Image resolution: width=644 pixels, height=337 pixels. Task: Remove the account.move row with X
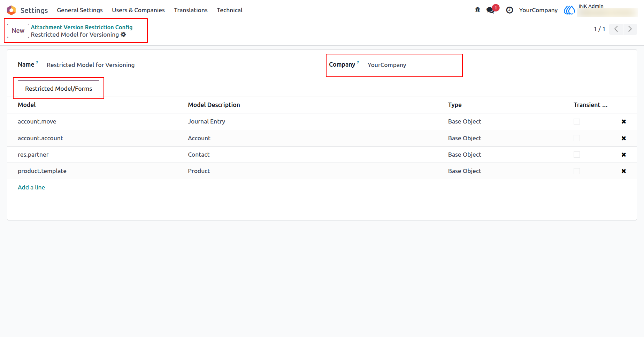click(x=624, y=121)
